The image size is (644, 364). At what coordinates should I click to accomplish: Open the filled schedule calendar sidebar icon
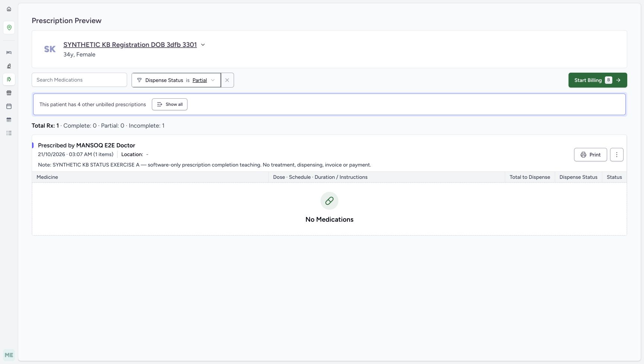pyautogui.click(x=9, y=120)
